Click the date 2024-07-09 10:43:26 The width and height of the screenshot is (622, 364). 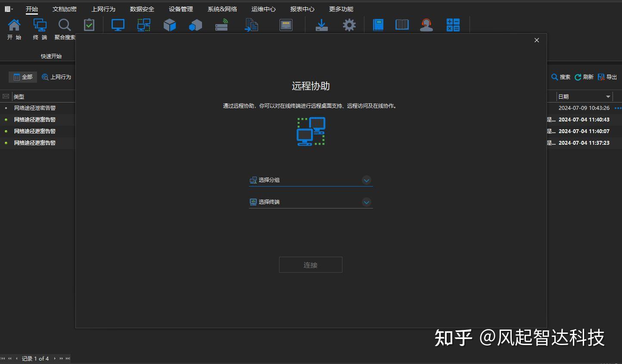[584, 108]
